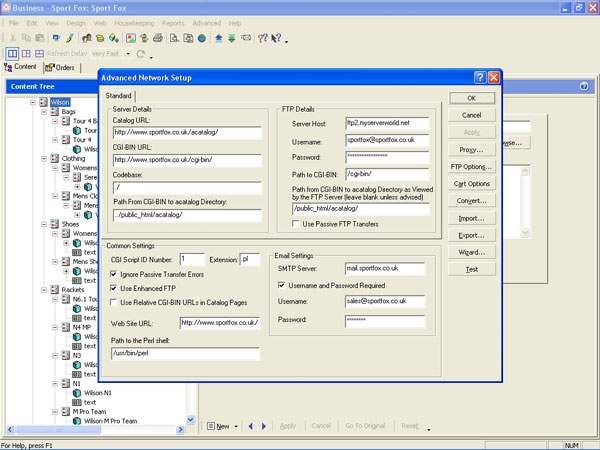Collapse the Wilson root tree node
This screenshot has height=450, width=600.
[33, 101]
